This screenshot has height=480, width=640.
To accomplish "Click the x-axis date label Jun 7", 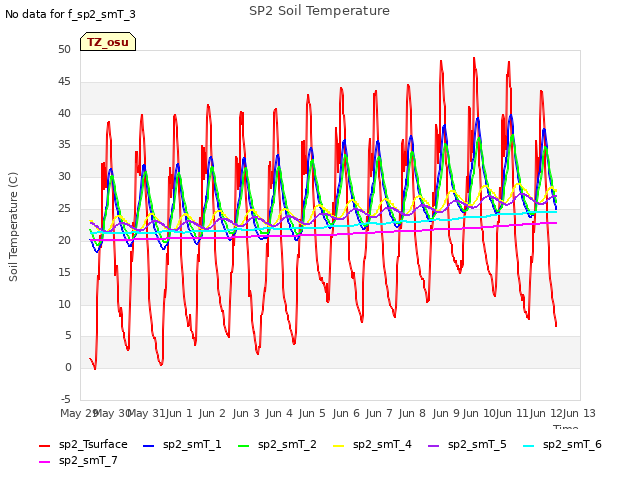I will [x=379, y=413].
